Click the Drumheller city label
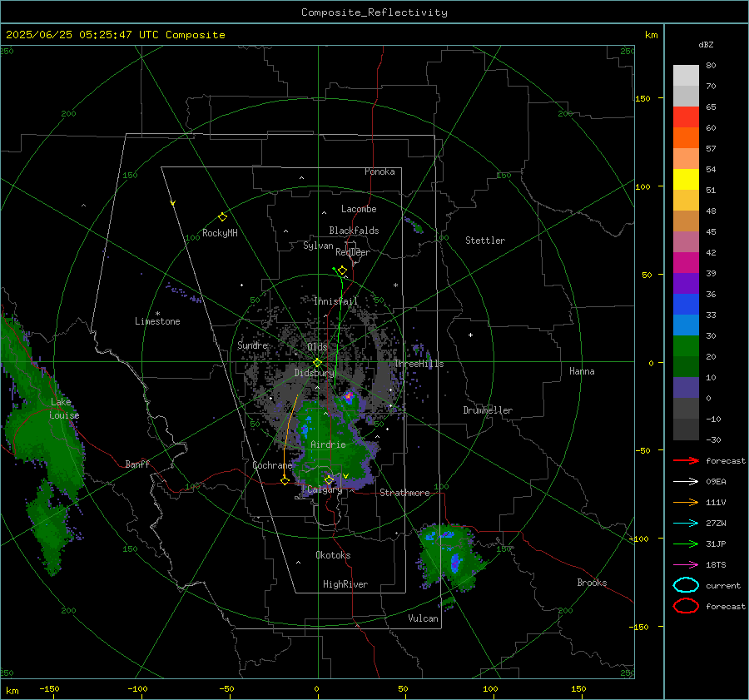Screen dimensions: 749x700 488,410
